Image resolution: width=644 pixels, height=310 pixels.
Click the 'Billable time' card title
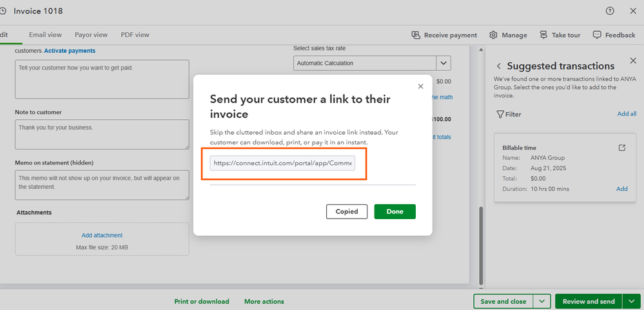(x=519, y=148)
